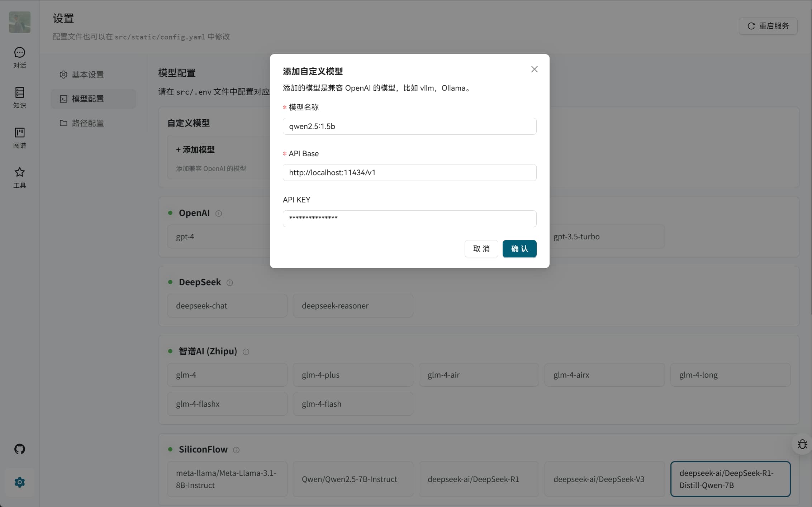
Task: Focus the 模型名称 input field
Action: 409,126
